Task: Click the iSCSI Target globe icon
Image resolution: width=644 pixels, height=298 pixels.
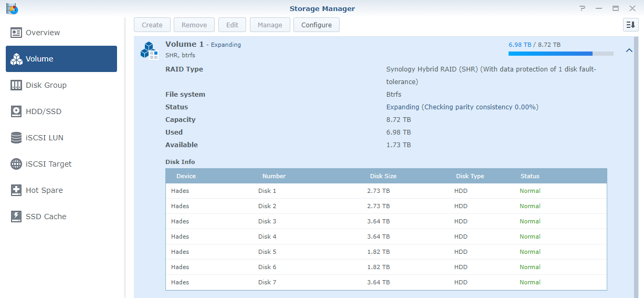Action: click(16, 164)
